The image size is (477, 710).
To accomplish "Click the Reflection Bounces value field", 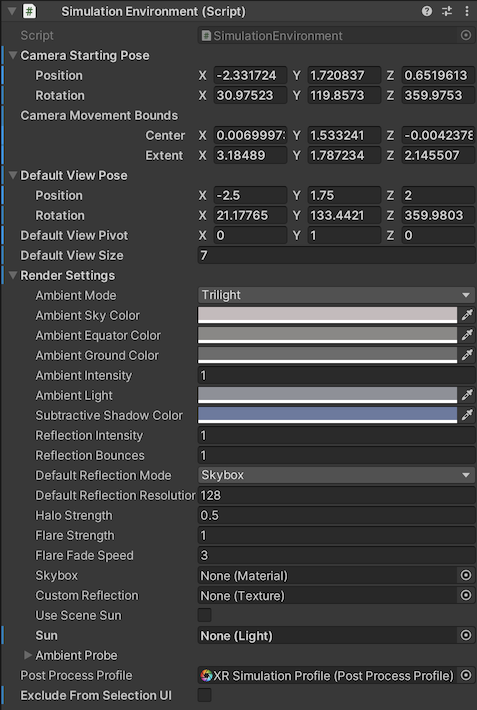I will pos(336,455).
